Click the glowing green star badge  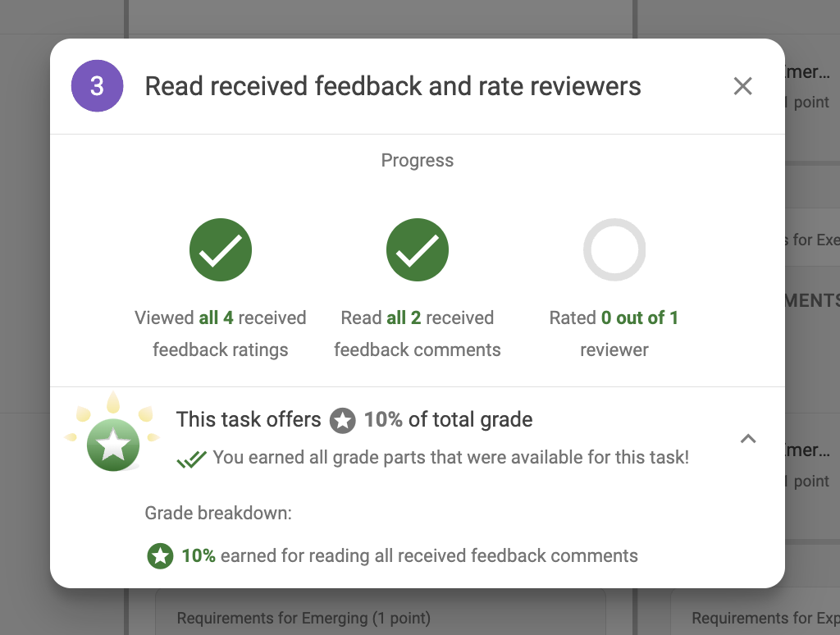pos(113,445)
